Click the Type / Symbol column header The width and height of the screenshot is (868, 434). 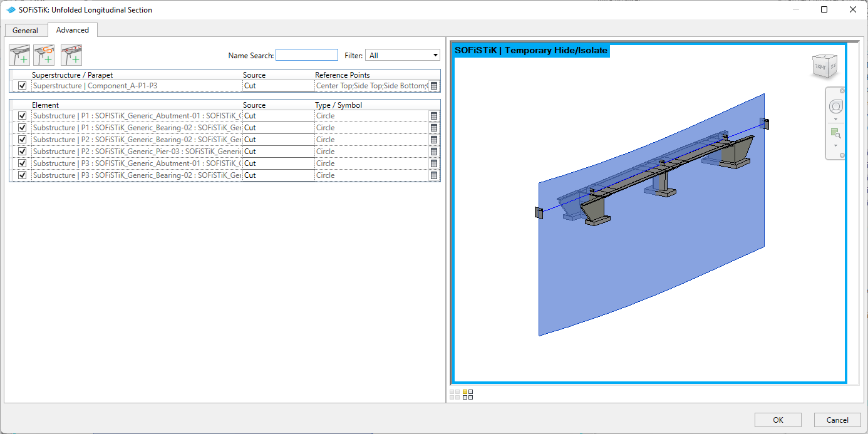point(339,105)
